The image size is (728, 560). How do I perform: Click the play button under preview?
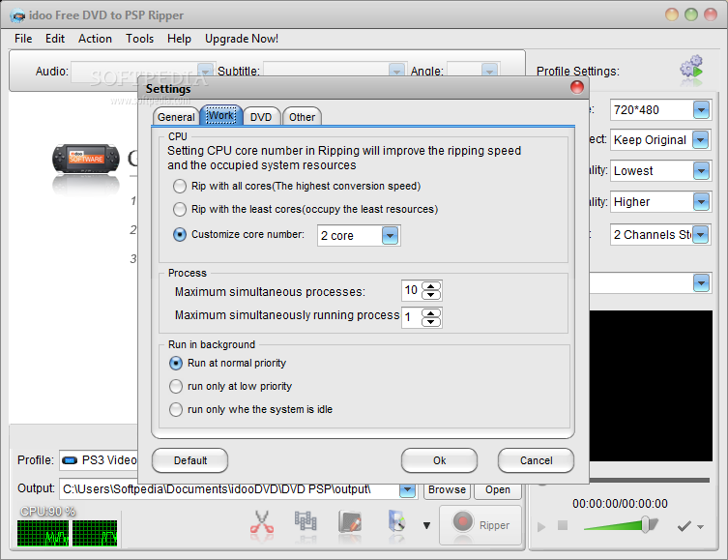(541, 526)
